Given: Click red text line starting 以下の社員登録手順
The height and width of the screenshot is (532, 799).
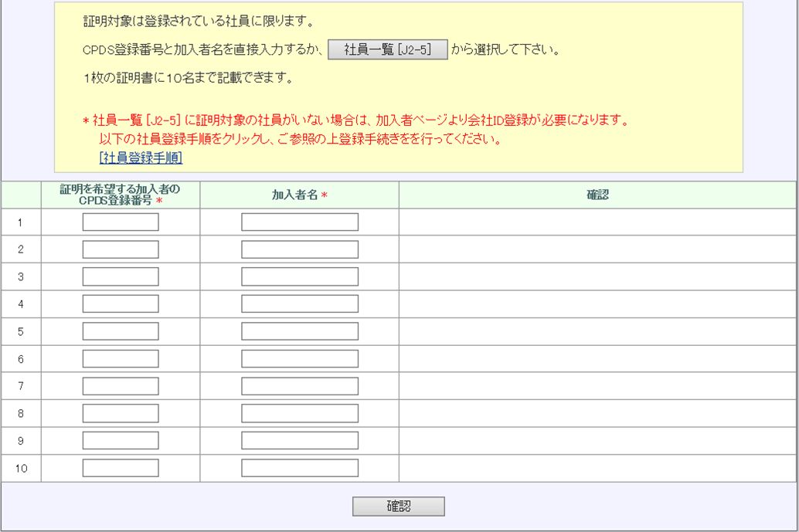Looking at the screenshot, I should [x=300, y=139].
